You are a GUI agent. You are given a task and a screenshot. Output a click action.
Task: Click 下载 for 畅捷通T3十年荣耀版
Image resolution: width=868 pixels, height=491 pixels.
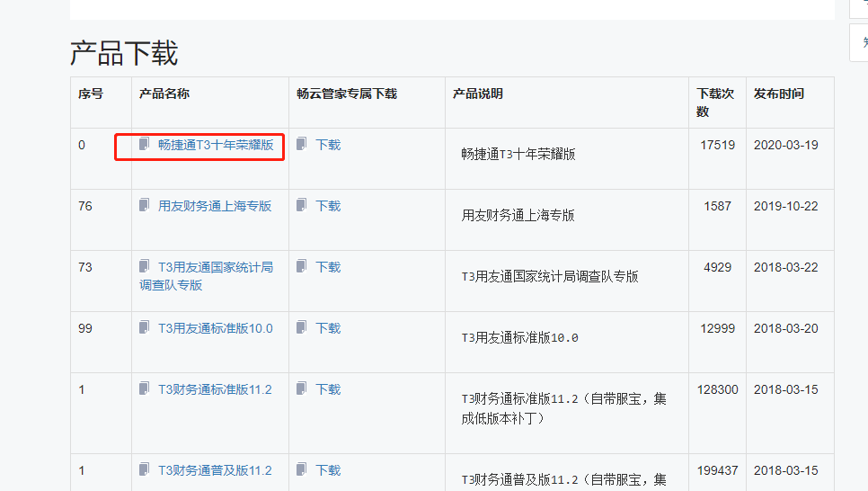click(328, 145)
